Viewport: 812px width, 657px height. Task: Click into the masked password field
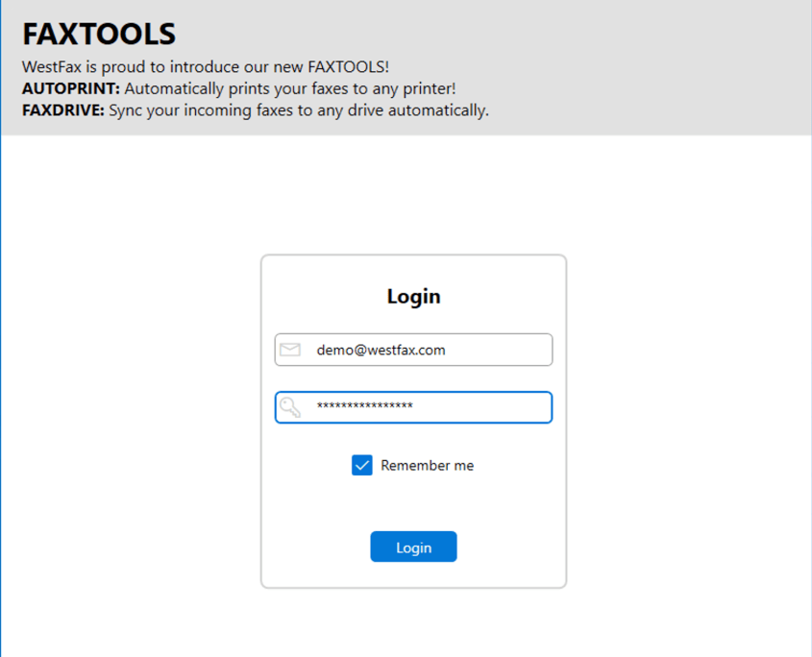[x=413, y=407]
